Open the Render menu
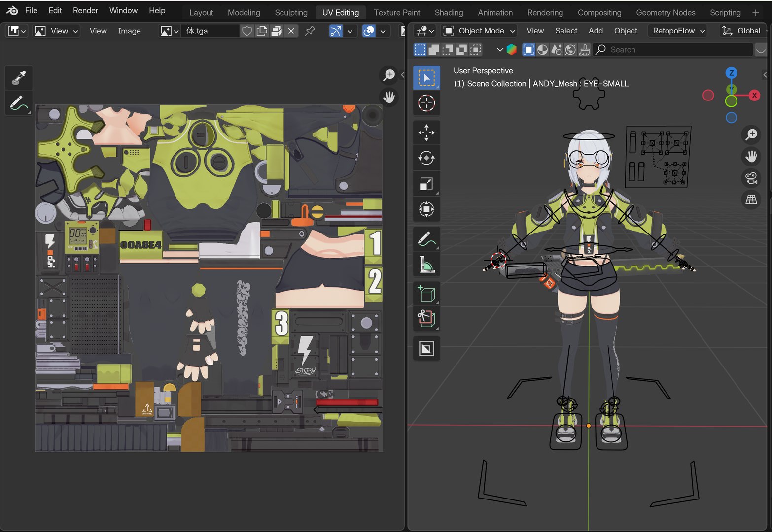The width and height of the screenshot is (772, 532). pyautogui.click(x=85, y=10)
